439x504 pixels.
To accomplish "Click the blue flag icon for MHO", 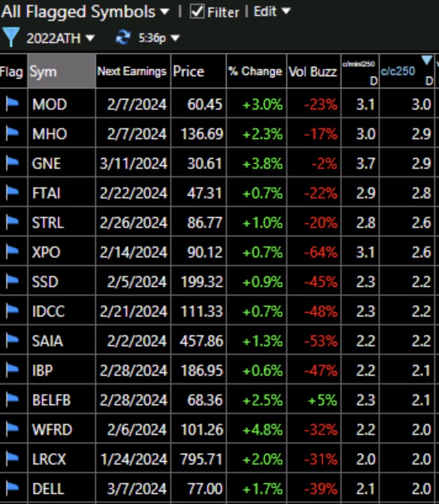I will [x=12, y=133].
